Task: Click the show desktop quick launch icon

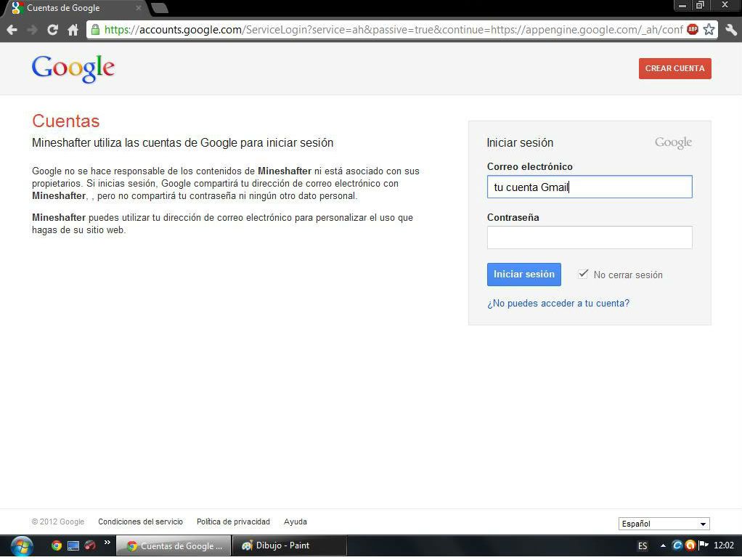Action: pyautogui.click(x=73, y=545)
